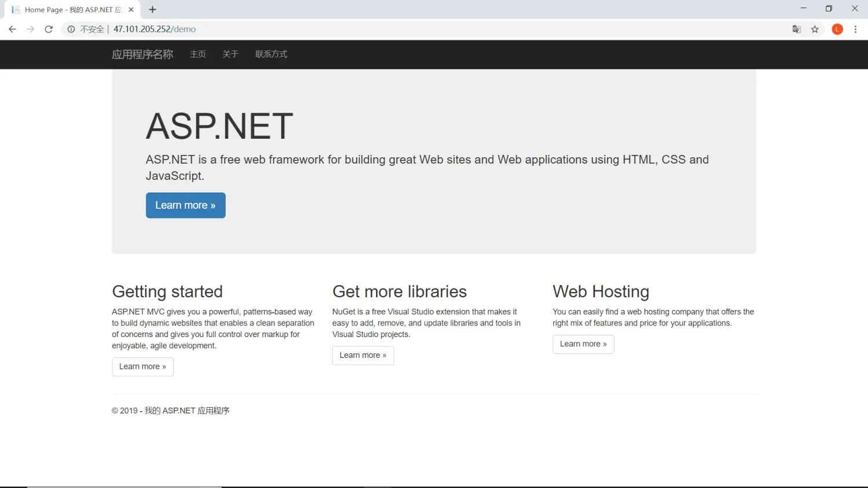Restore down the browser window
This screenshot has width=868, height=488.
(829, 9)
